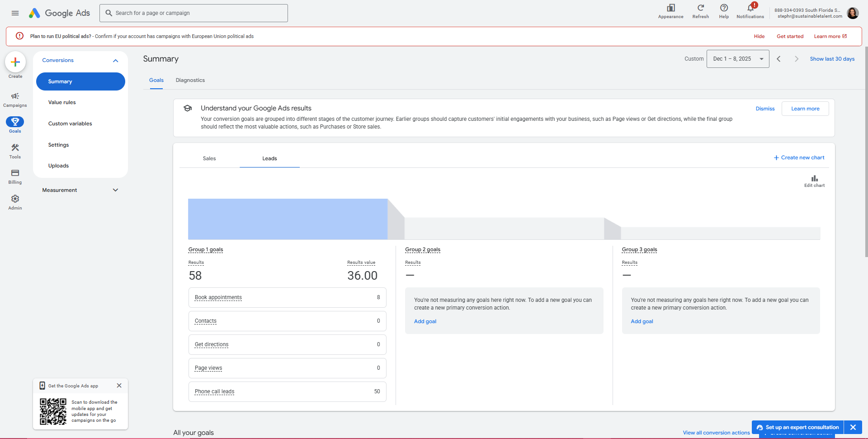Click the QR code image

point(53,411)
